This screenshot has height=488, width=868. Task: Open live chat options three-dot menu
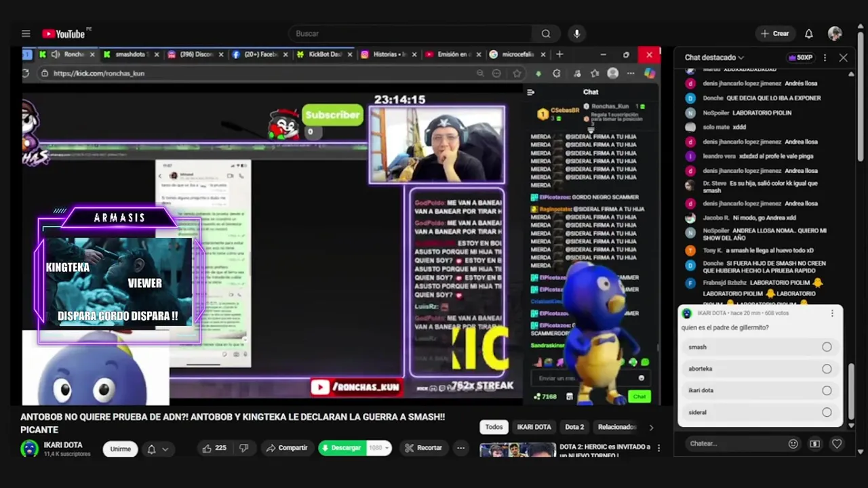tap(825, 58)
